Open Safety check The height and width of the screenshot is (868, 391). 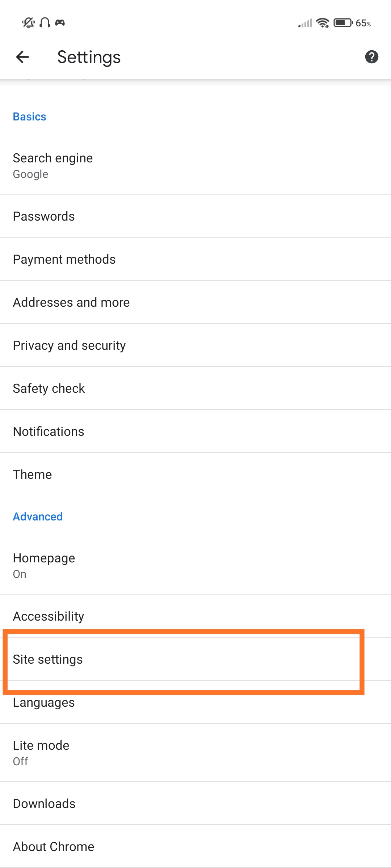tap(195, 388)
